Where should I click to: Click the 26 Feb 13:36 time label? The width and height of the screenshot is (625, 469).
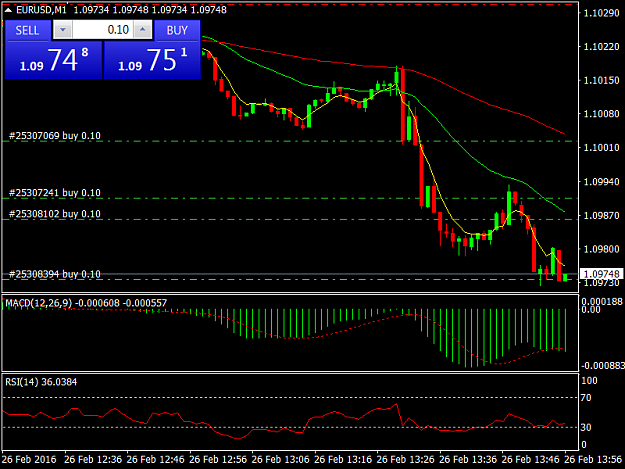[x=468, y=459]
